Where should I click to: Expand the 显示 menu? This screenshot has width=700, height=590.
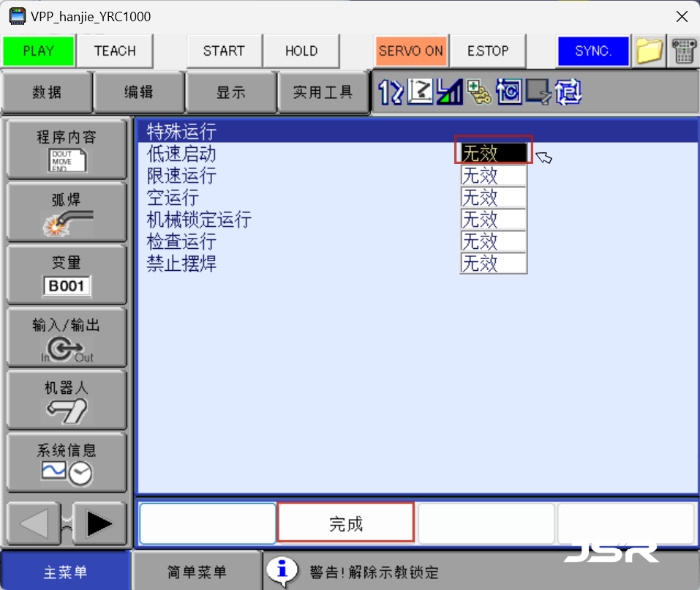pyautogui.click(x=230, y=92)
